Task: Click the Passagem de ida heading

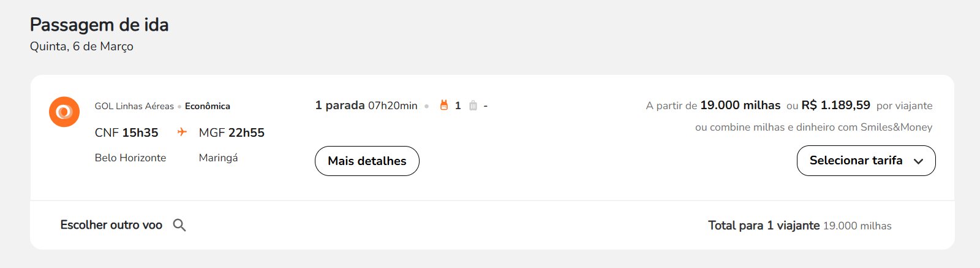Action: coord(99,25)
